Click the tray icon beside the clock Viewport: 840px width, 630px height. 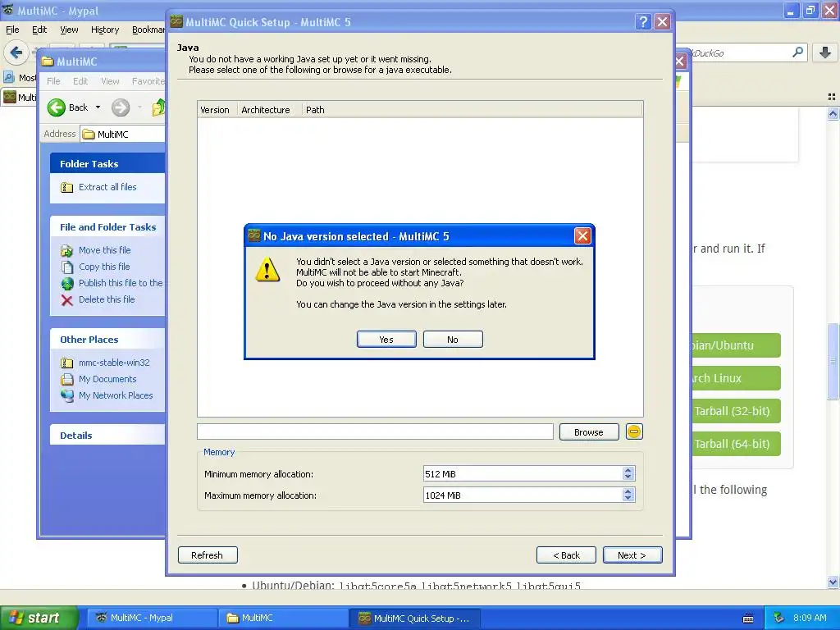tap(779, 618)
